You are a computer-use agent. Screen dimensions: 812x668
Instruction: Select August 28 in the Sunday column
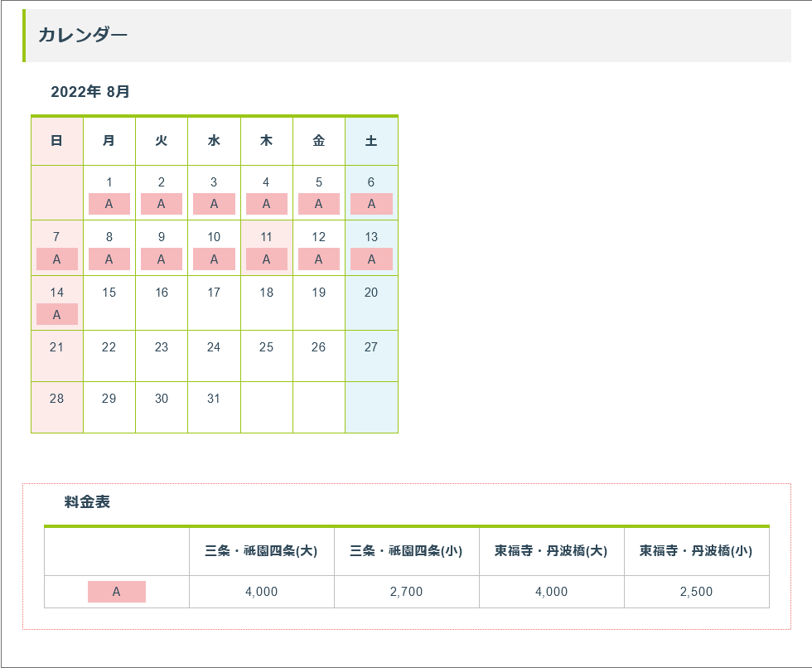(x=56, y=399)
